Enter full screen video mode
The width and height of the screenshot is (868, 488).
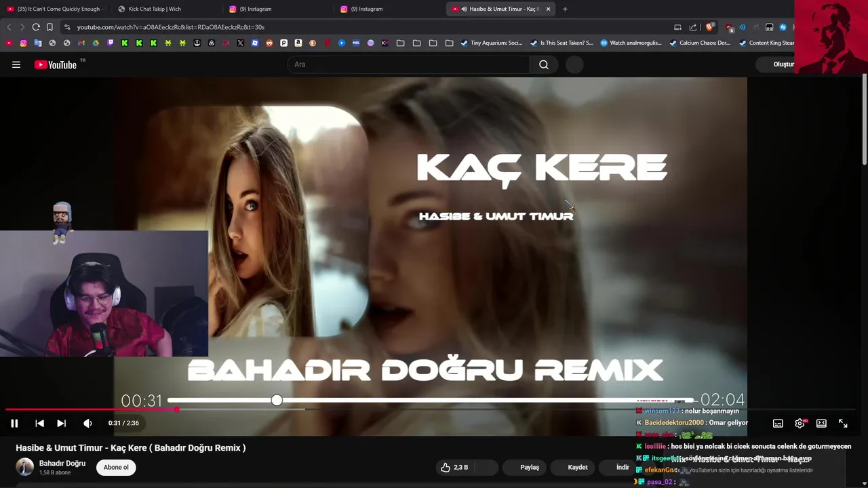coord(843,423)
